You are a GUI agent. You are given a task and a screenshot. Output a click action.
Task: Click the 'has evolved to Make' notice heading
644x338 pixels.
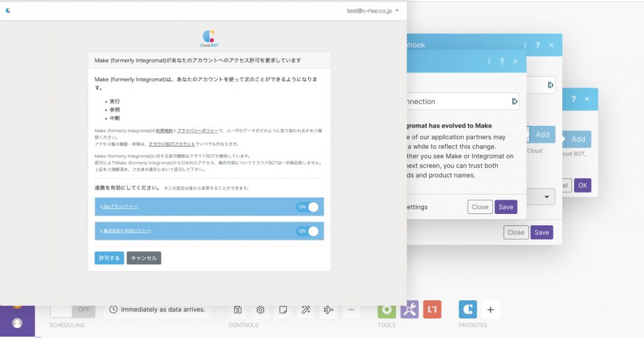click(449, 126)
